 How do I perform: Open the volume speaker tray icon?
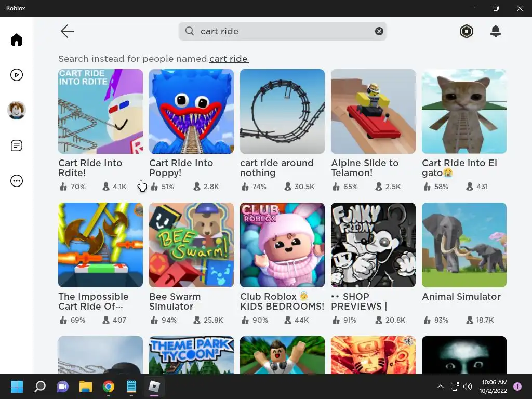click(468, 387)
